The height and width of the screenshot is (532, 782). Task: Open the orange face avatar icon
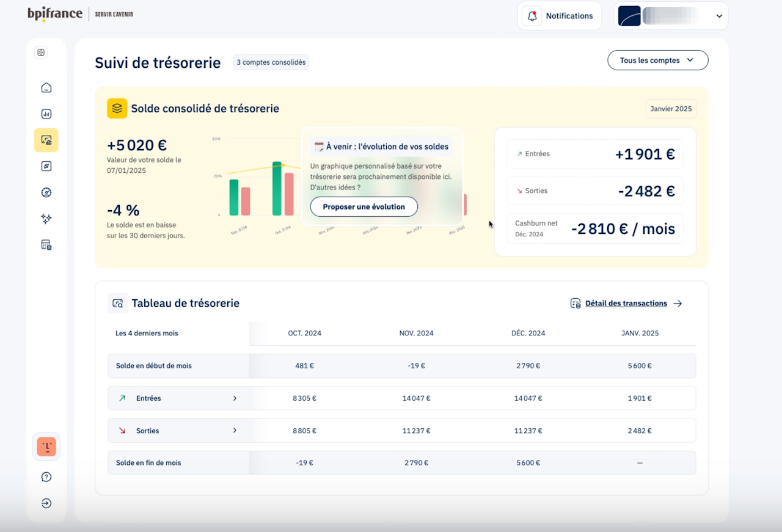pyautogui.click(x=46, y=447)
